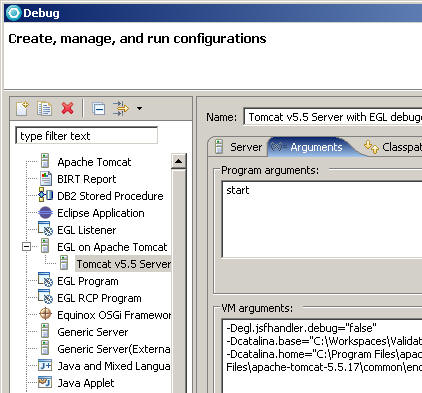Select Eclipse Application configuration type
Screen dimensions: 422x393
click(x=101, y=213)
